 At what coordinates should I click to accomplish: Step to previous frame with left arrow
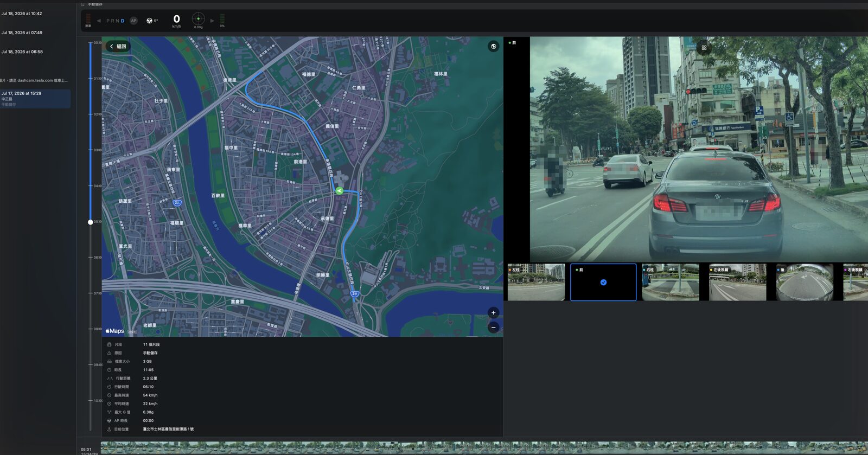(x=99, y=21)
